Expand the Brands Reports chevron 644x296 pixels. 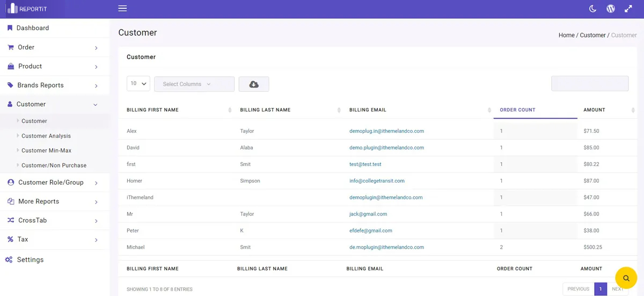96,86
